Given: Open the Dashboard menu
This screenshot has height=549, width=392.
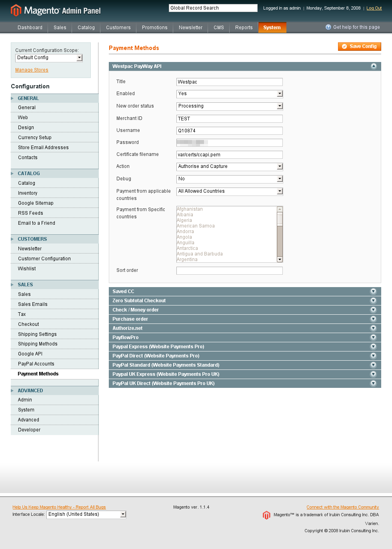Looking at the screenshot, I should 30,28.
